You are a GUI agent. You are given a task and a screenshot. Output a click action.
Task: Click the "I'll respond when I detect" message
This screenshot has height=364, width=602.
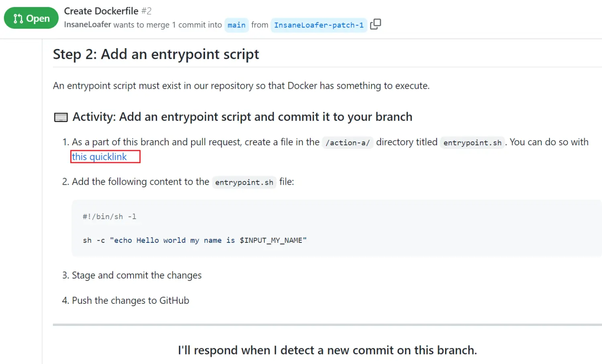coord(327,350)
